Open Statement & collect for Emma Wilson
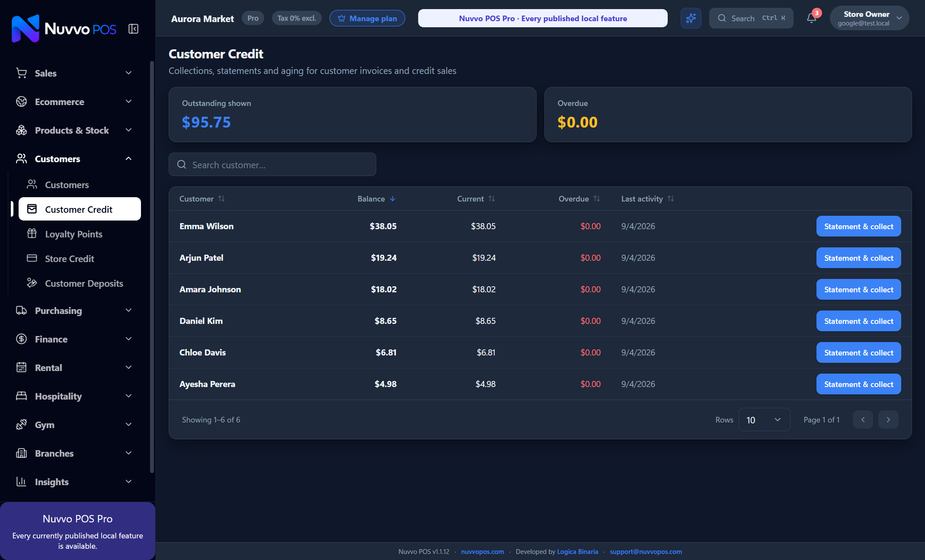 [858, 226]
